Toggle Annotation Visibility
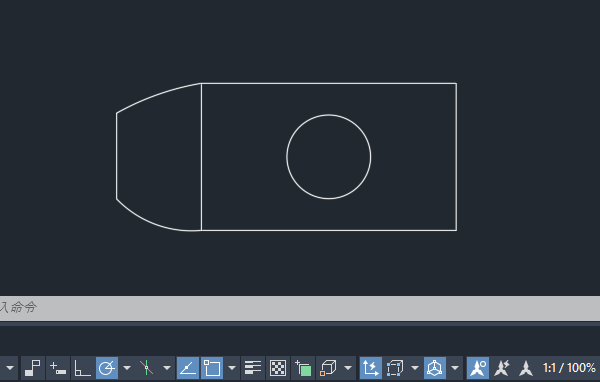Screen dimensions: 600x382 click(478, 368)
